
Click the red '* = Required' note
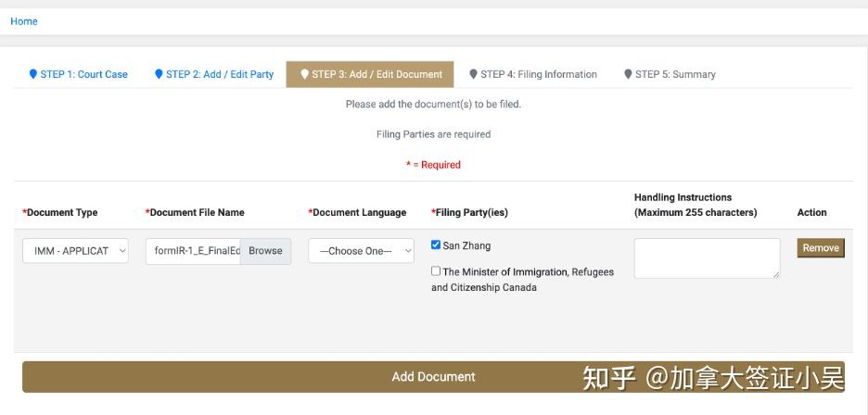(433, 165)
